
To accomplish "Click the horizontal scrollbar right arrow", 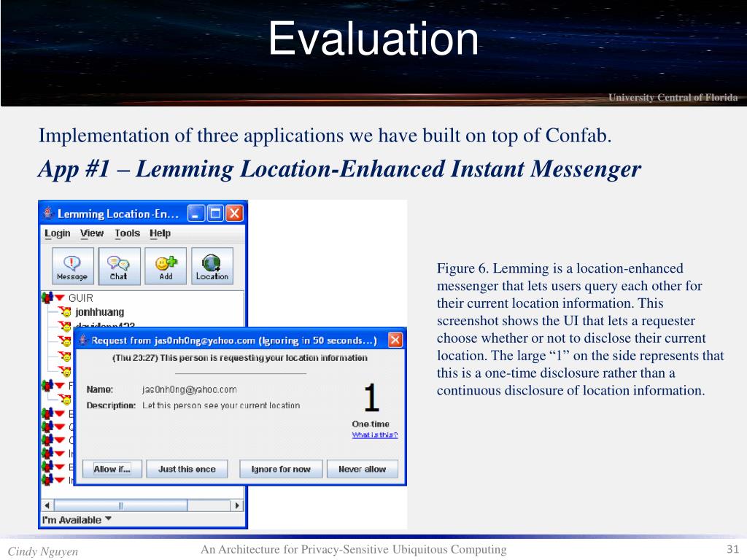I will (x=237, y=505).
